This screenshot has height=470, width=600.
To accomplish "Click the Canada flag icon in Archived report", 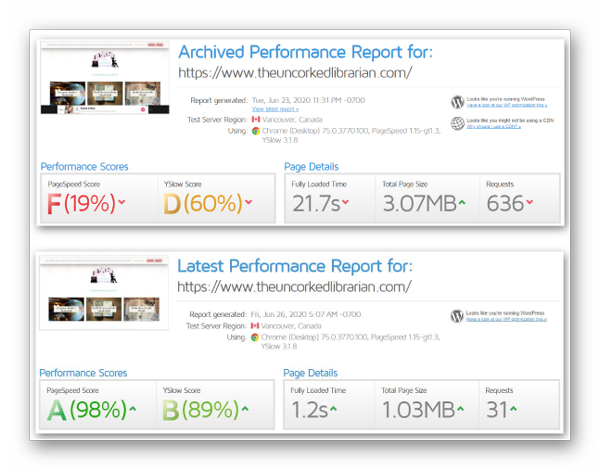I will point(256,119).
